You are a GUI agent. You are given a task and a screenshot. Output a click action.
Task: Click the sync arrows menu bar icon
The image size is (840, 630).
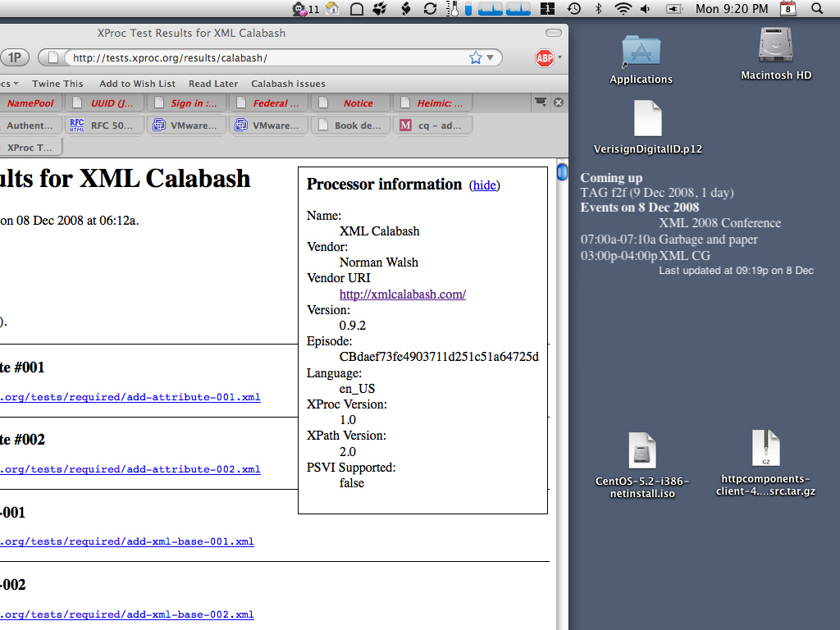click(x=430, y=8)
